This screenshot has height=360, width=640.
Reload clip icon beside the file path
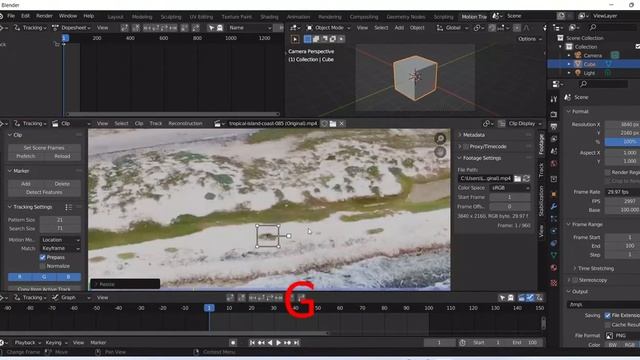[527, 178]
